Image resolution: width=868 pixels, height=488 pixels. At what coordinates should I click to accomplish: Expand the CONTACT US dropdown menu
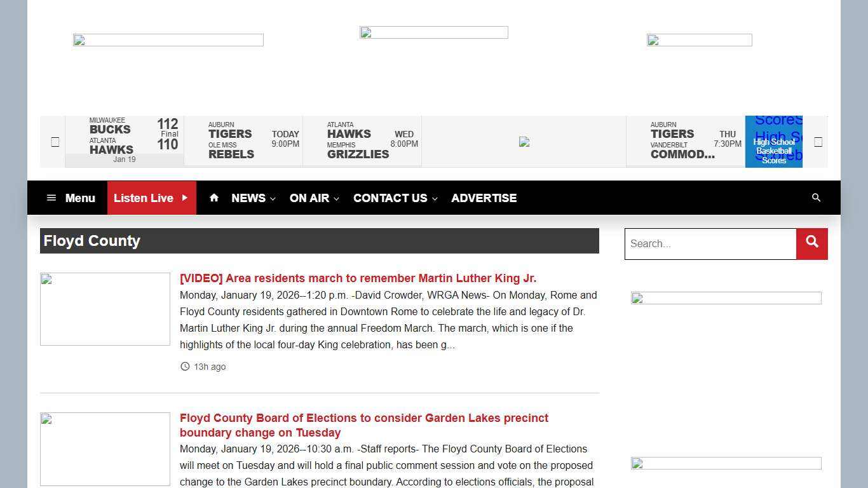395,198
